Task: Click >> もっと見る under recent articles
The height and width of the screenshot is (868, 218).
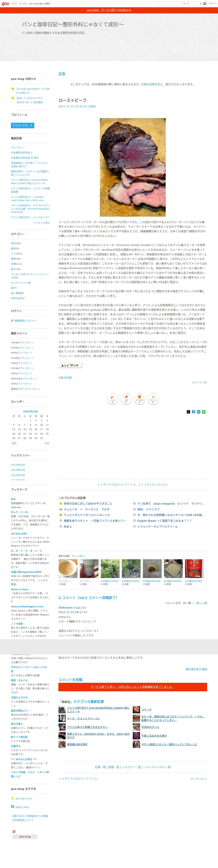Action: (41, 223)
